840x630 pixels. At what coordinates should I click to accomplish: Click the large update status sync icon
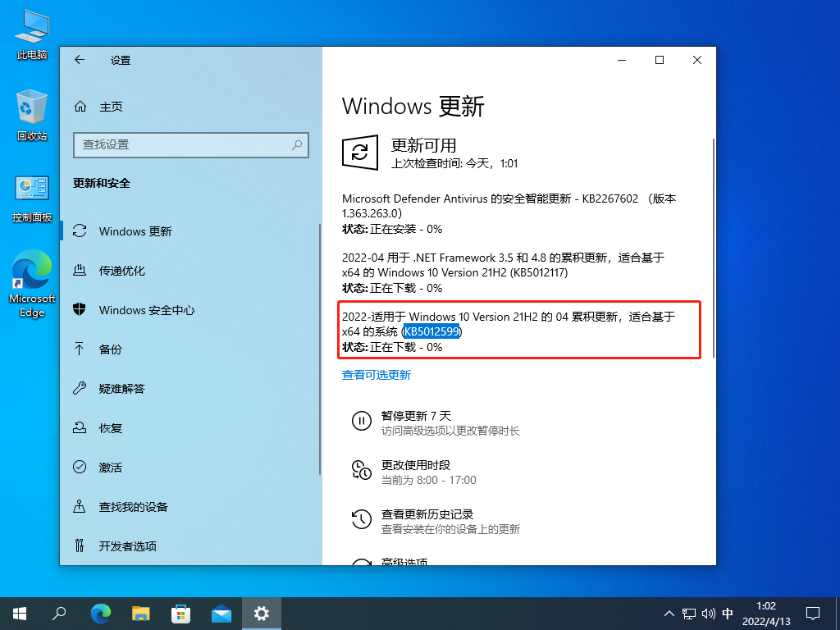[360, 153]
